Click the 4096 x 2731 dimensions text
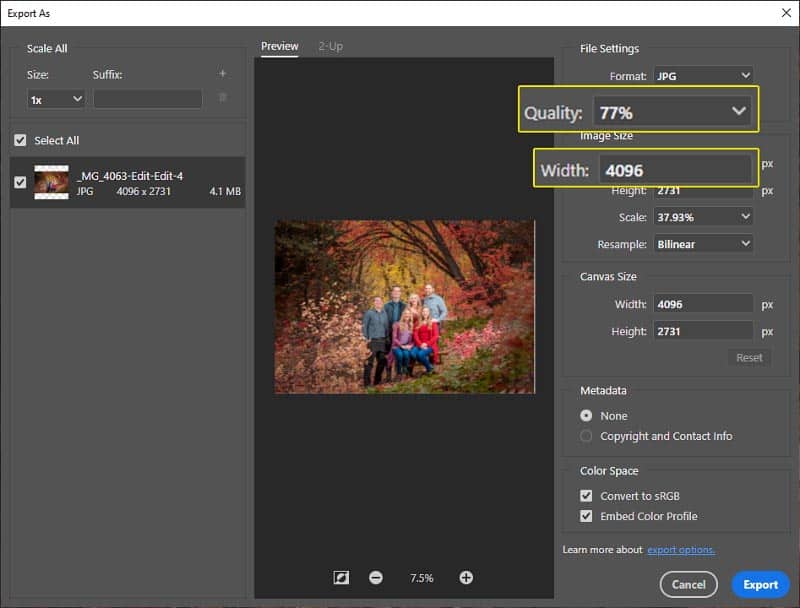The image size is (800, 608). pyautogui.click(x=143, y=191)
